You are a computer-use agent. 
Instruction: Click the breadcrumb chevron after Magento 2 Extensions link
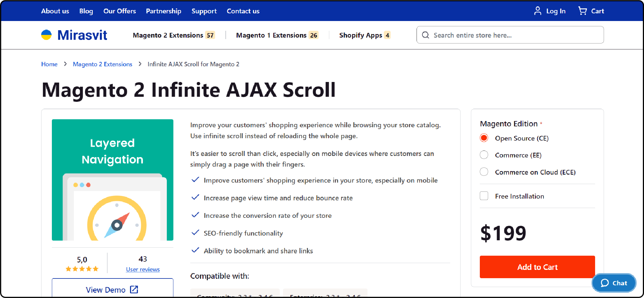[x=140, y=64]
